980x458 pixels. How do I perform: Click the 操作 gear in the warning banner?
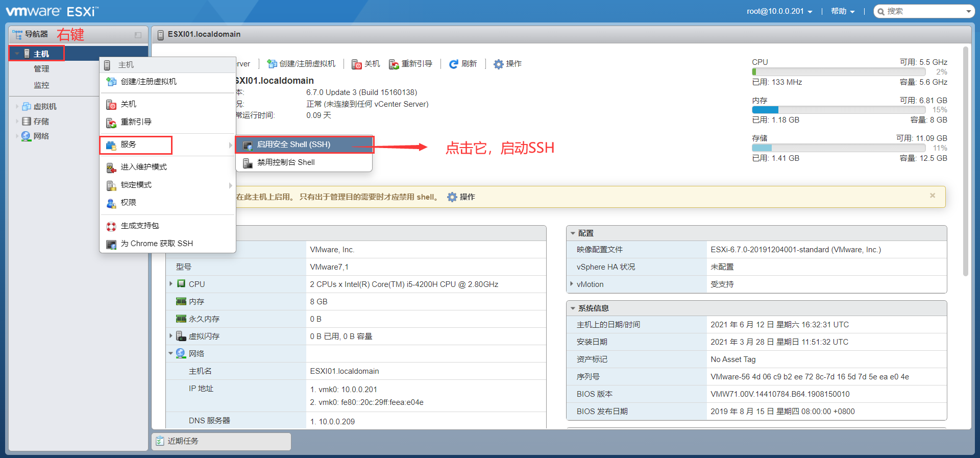click(452, 197)
